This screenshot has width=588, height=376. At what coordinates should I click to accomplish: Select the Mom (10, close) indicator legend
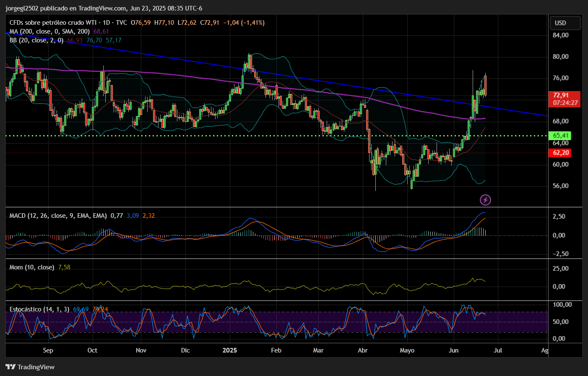click(32, 267)
